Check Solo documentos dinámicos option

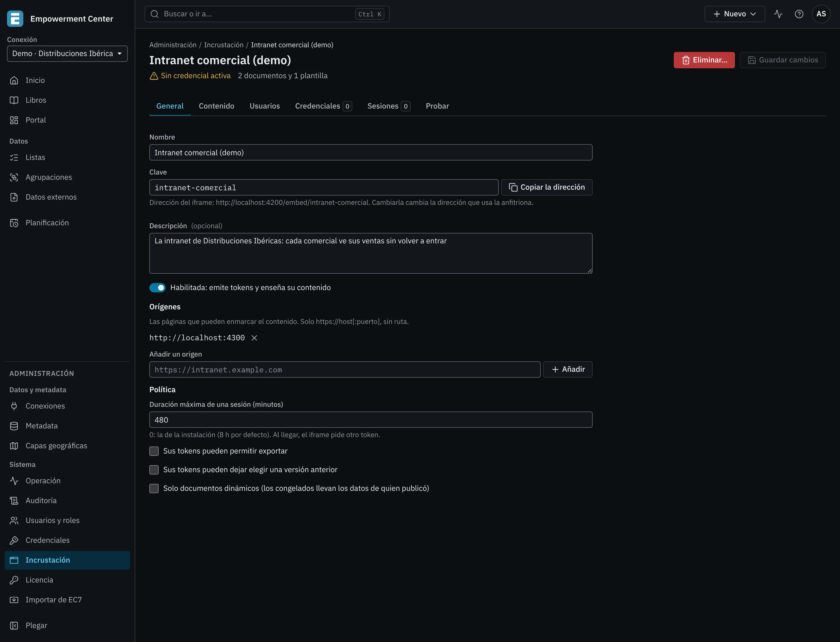pyautogui.click(x=154, y=489)
